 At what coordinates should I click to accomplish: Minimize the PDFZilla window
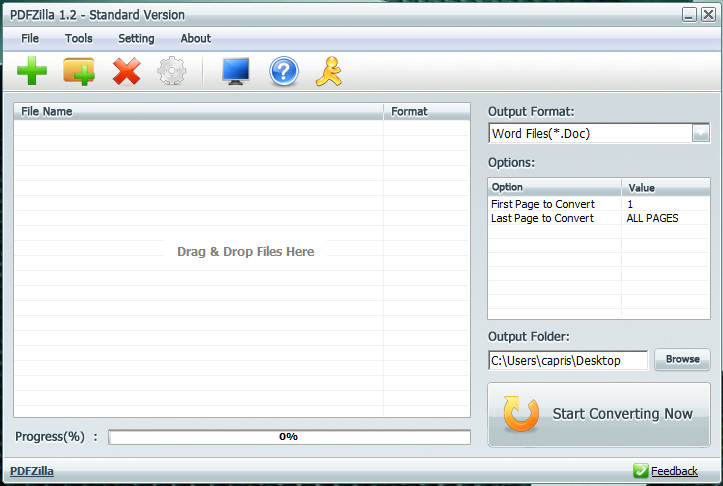coord(689,15)
